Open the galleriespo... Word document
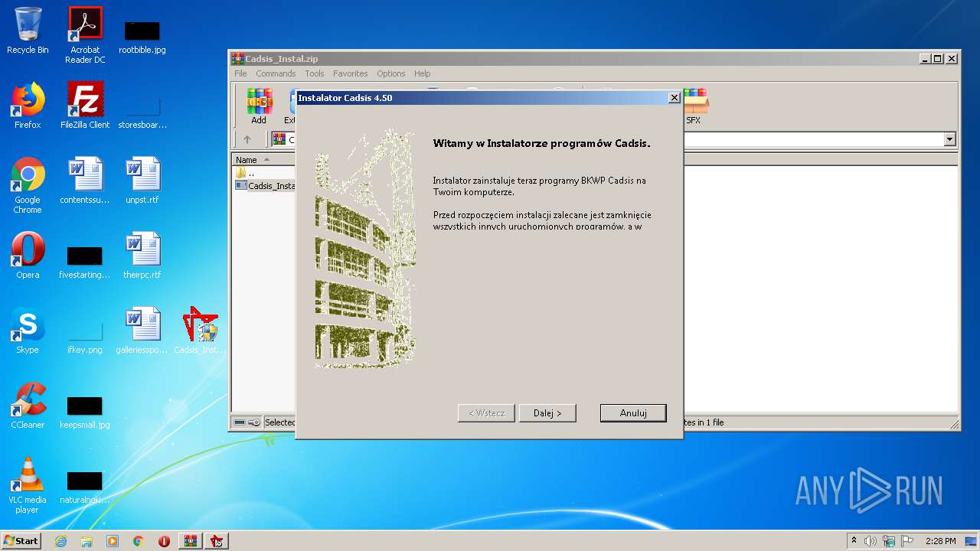 pyautogui.click(x=142, y=331)
